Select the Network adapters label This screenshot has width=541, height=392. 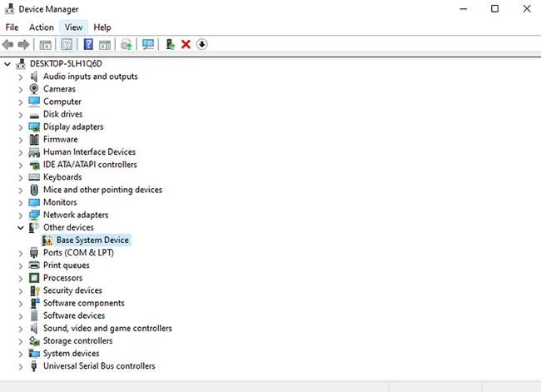pos(76,215)
